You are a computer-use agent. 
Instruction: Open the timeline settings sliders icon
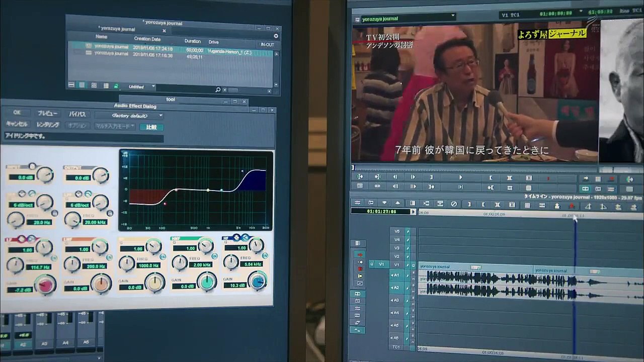(358, 203)
